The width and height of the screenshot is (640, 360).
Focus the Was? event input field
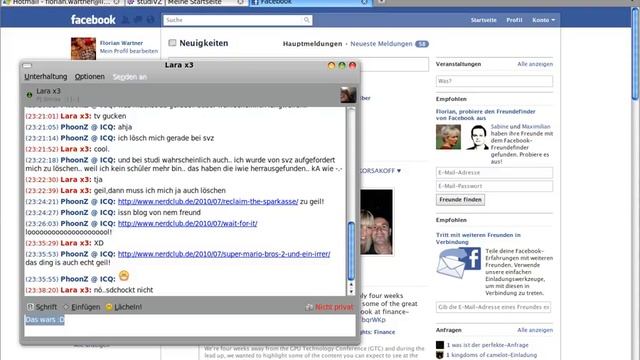pyautogui.click(x=494, y=81)
